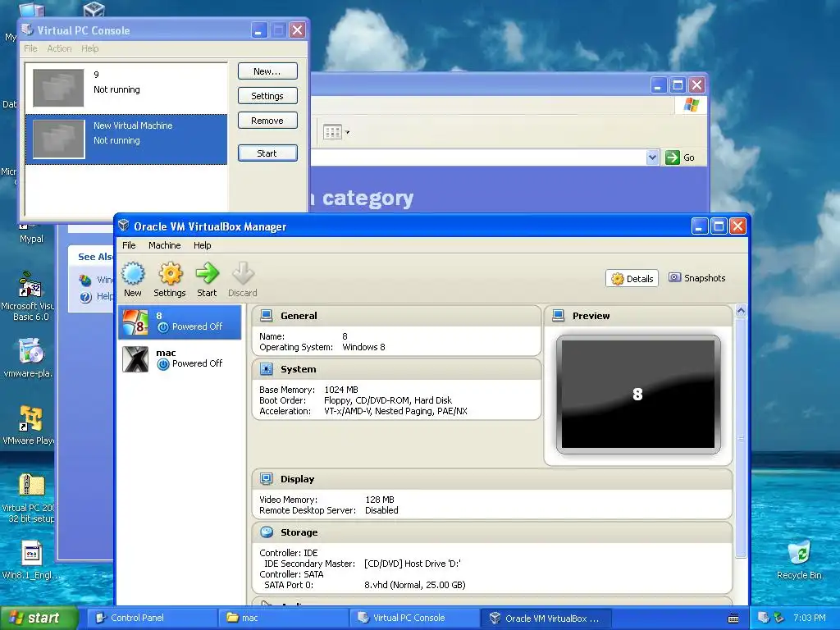This screenshot has height=630, width=840.
Task: Switch to Details view in VirtualBox
Action: (x=632, y=279)
